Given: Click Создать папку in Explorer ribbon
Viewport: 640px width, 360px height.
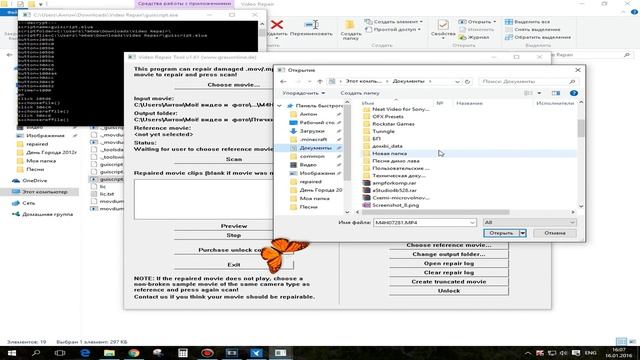Looking at the screenshot, I should click(x=351, y=29).
